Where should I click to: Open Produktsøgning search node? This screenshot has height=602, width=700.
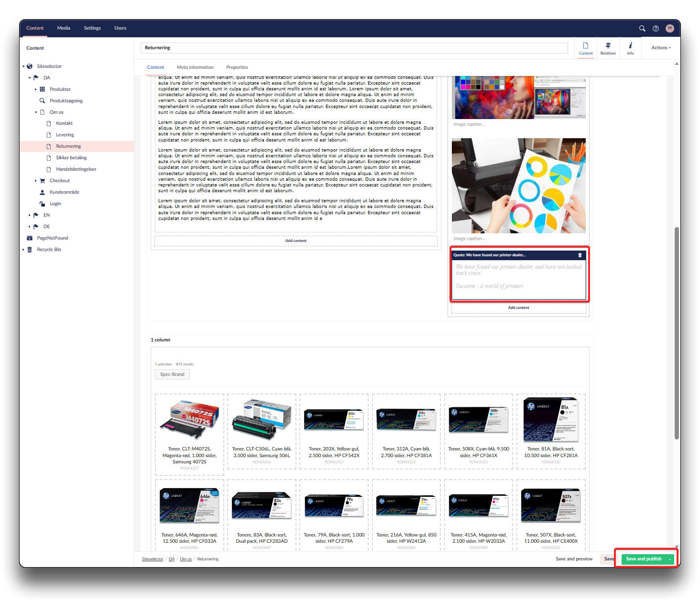pyautogui.click(x=66, y=101)
